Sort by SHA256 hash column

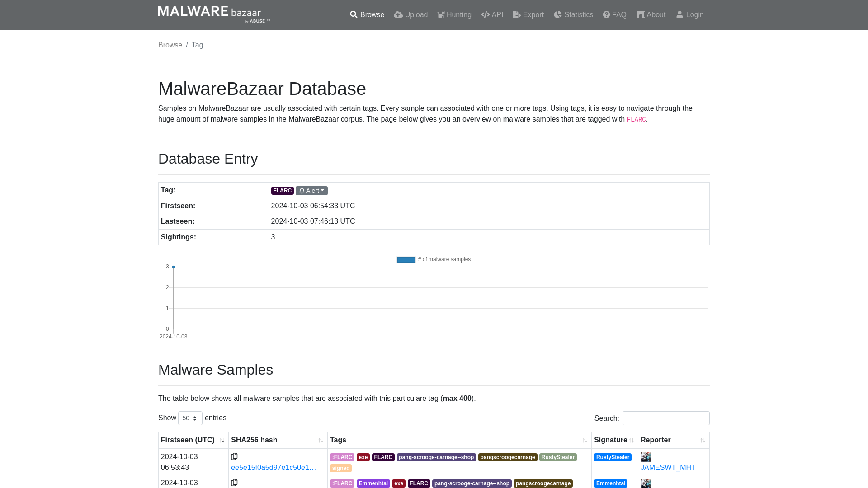[278, 440]
